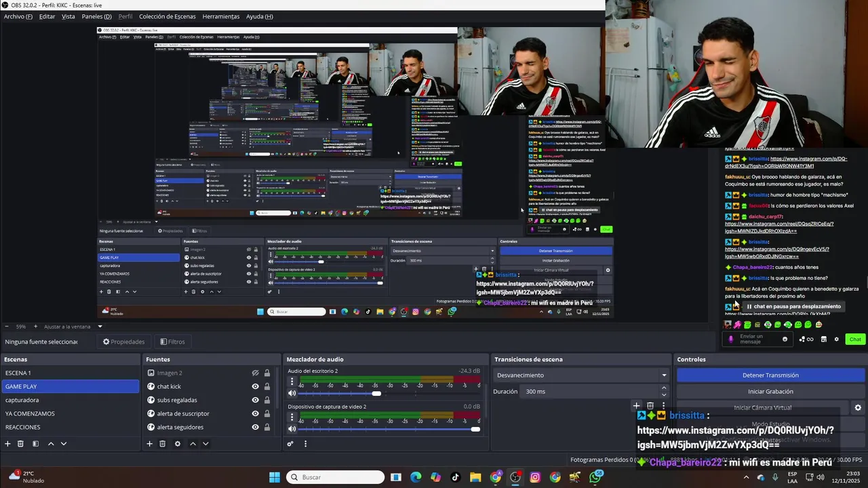This screenshot has height=488, width=868.
Task: Toggle lock on chat kick source
Action: click(x=267, y=386)
